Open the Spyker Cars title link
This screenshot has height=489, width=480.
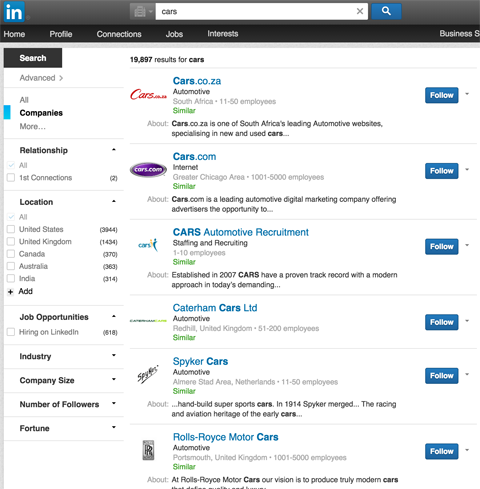pyautogui.click(x=200, y=361)
